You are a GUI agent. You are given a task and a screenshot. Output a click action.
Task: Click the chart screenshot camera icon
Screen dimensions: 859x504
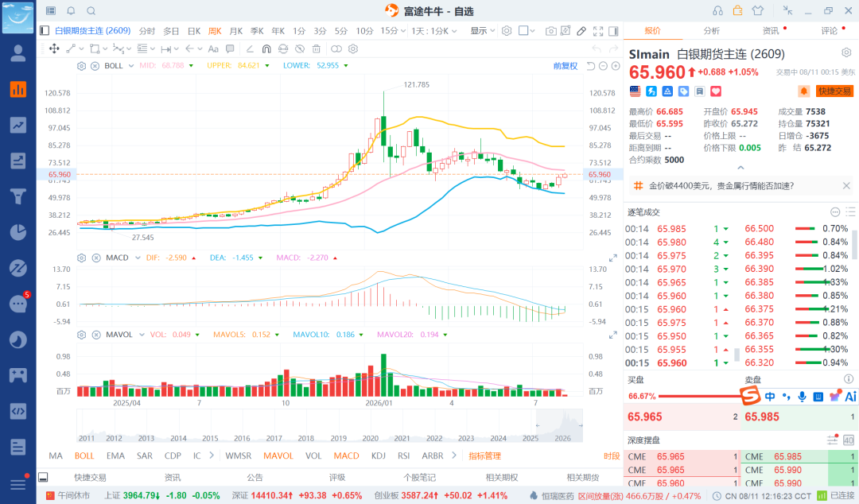tap(550, 31)
